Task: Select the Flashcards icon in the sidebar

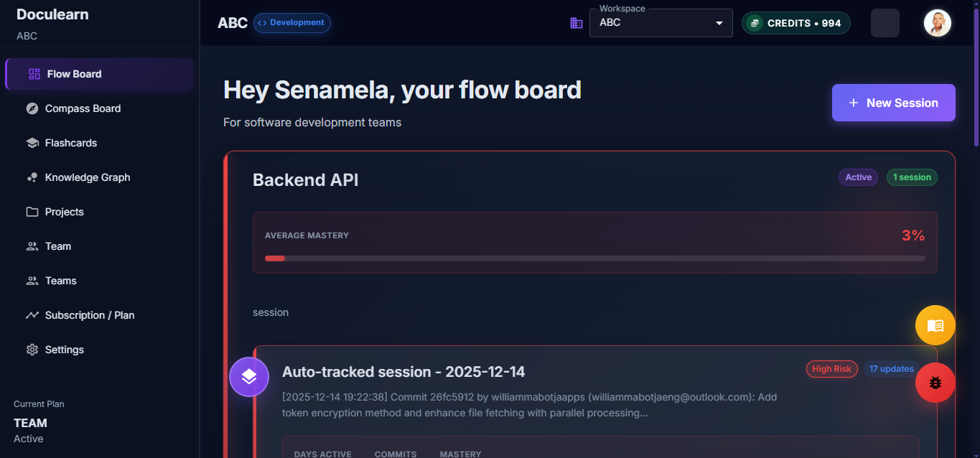Action: coord(32,143)
